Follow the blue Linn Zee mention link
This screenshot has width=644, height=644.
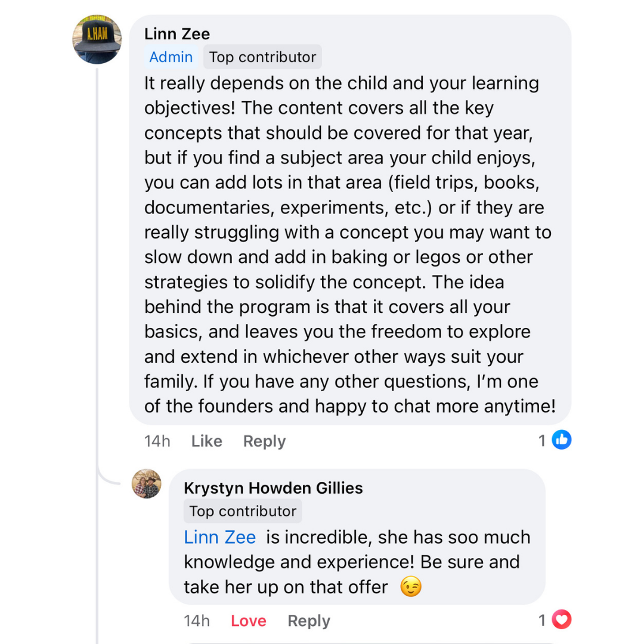pyautogui.click(x=220, y=537)
